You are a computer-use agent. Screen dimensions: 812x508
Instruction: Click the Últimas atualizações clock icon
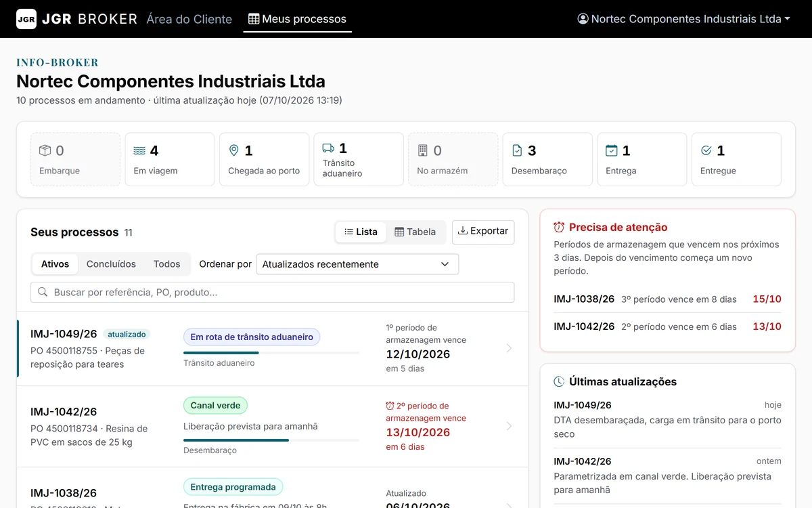pos(559,381)
